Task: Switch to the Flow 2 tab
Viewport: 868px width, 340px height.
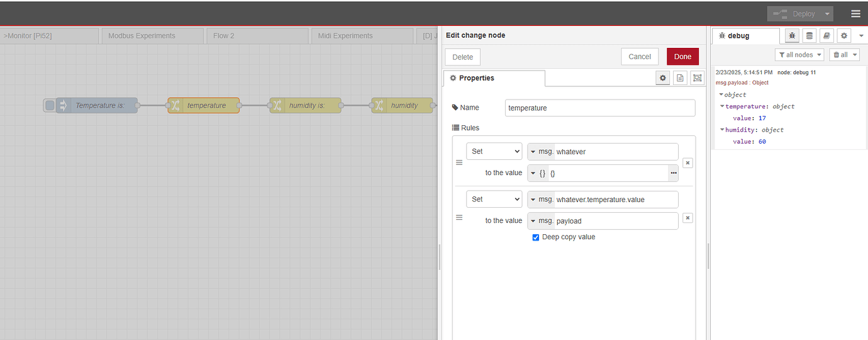Action: coord(258,36)
